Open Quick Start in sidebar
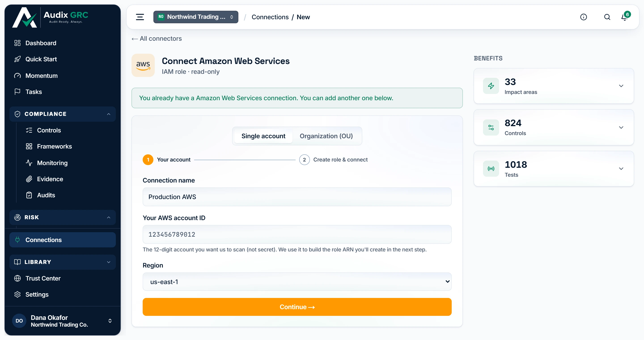Viewport: 644px width, 340px height. [41, 59]
